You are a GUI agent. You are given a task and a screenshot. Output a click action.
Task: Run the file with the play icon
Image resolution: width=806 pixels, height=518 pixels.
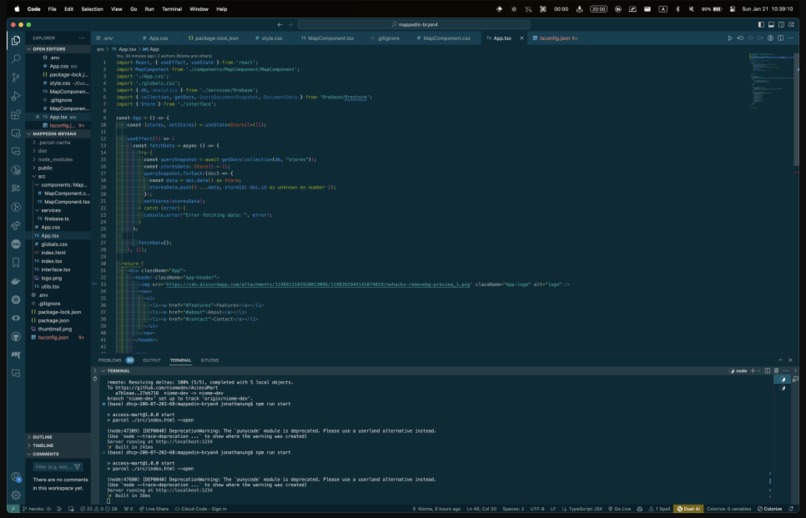tap(729, 38)
